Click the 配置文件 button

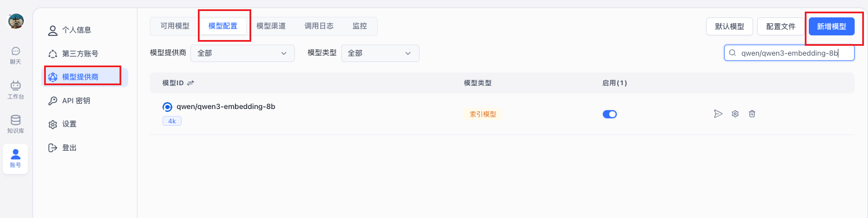(x=781, y=27)
